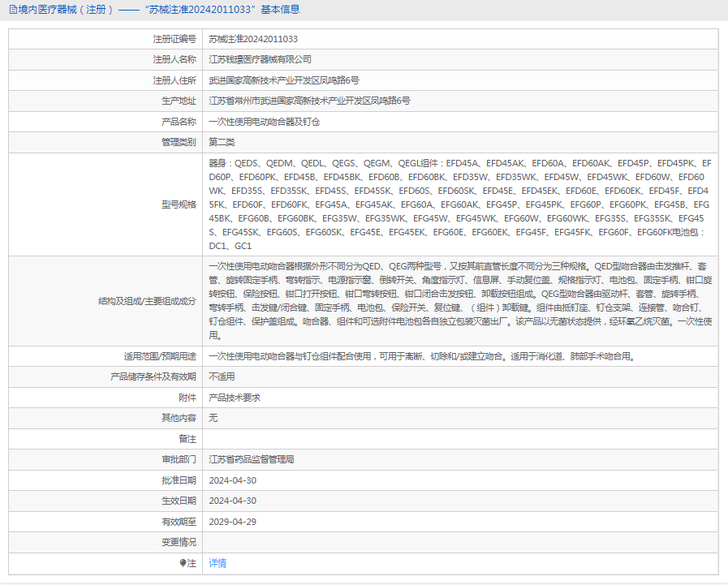Select storage condition value 不适用
This screenshot has height=585, width=728.
click(222, 376)
